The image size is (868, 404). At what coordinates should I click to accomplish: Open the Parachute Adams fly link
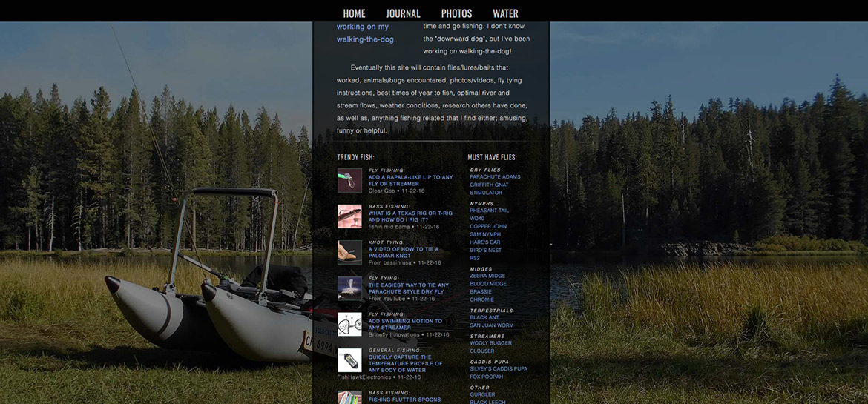495,177
